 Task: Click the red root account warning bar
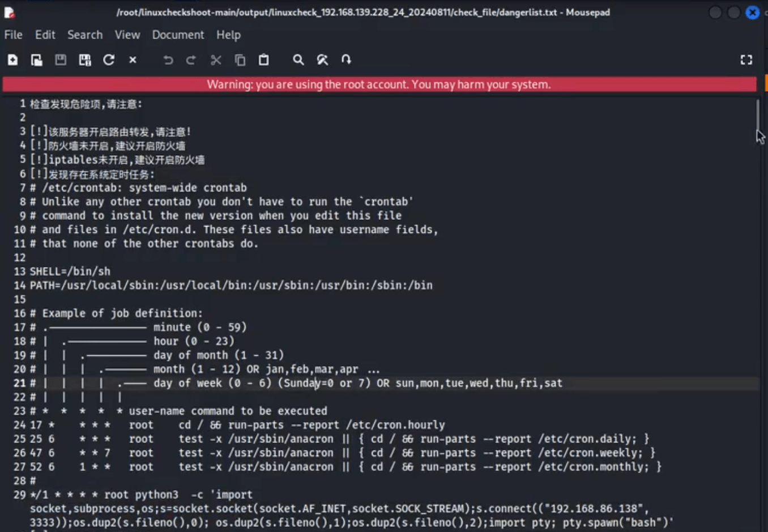[379, 84]
